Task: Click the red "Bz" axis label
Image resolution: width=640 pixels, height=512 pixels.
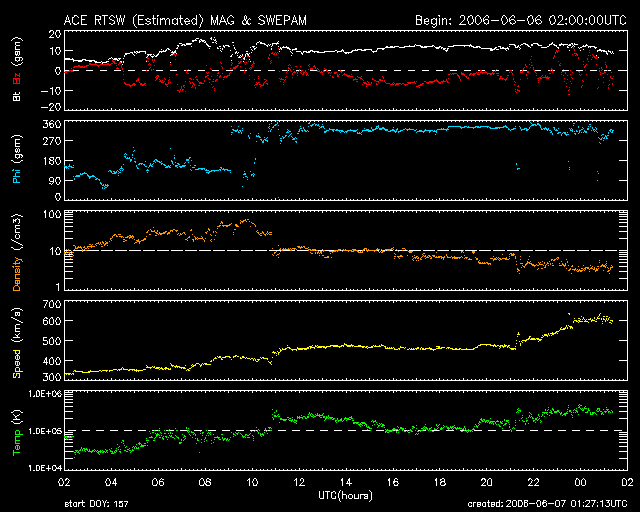Action: [17, 79]
